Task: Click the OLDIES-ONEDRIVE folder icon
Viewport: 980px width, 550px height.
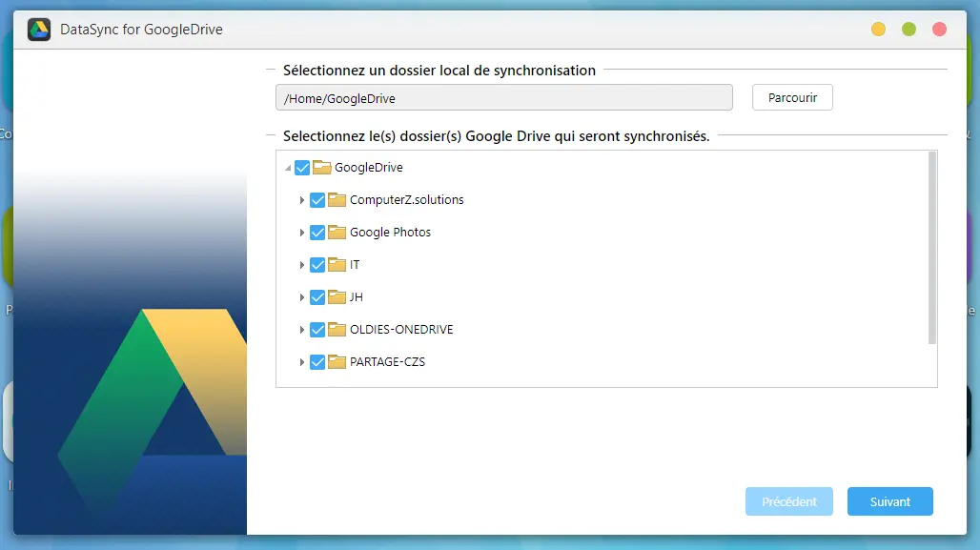Action: 337,329
